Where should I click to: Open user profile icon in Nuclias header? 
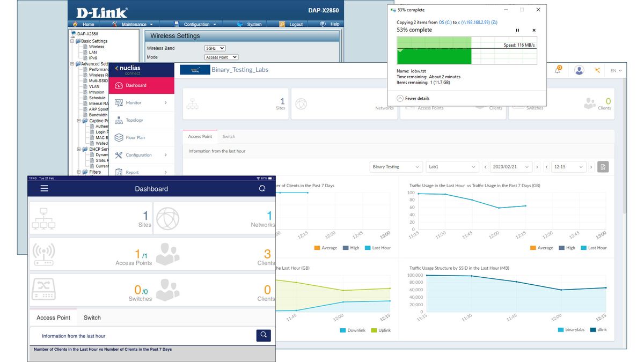[x=579, y=70]
